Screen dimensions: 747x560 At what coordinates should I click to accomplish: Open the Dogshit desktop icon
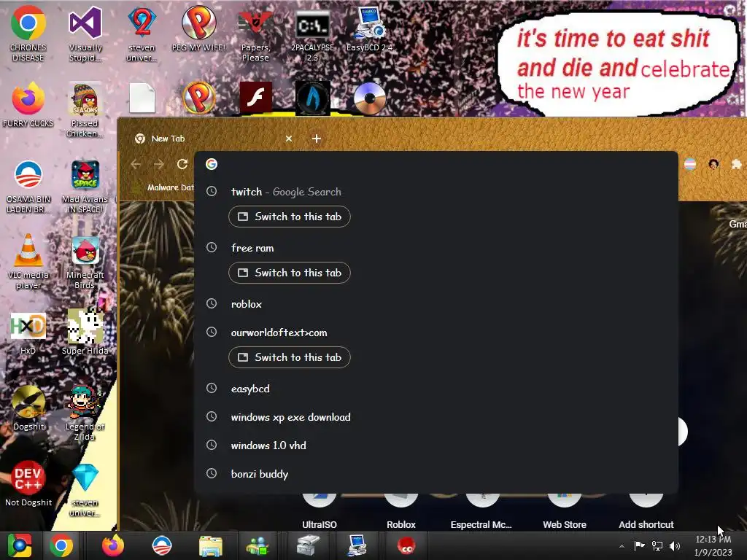click(x=28, y=408)
